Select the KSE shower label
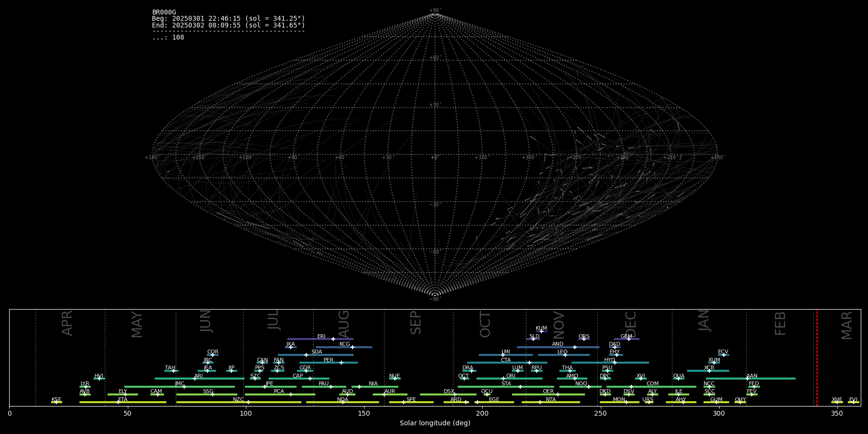The height and width of the screenshot is (434, 868). (56, 400)
